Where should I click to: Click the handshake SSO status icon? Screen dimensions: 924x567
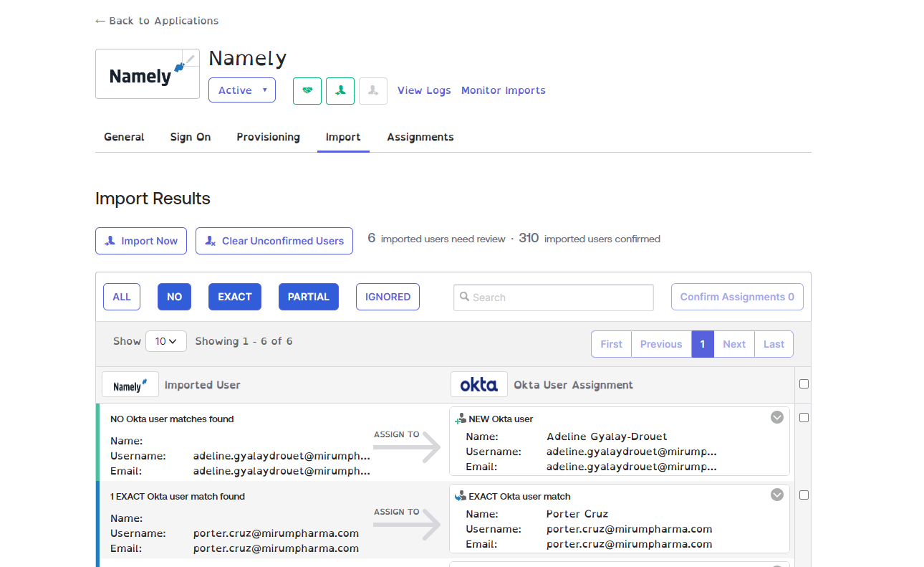point(307,91)
